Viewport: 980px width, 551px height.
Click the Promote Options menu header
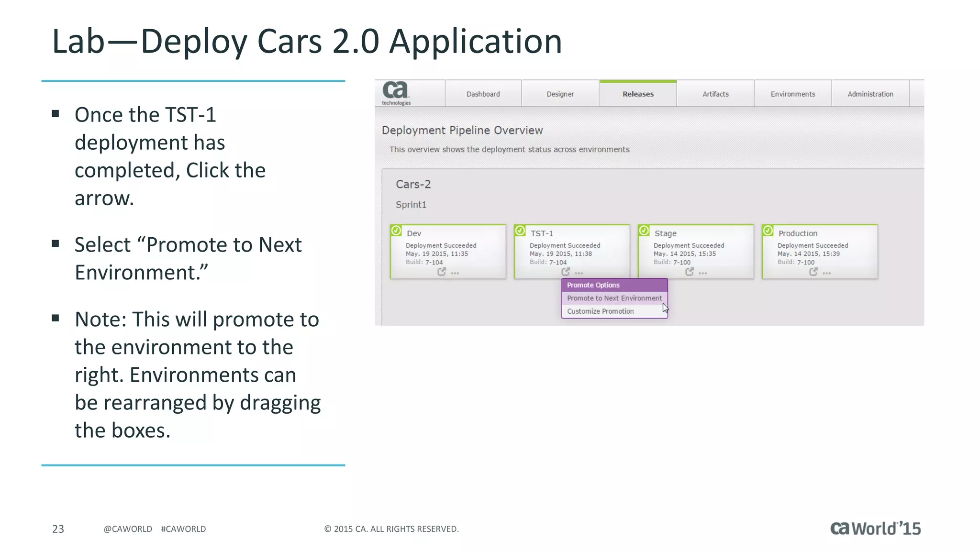(x=614, y=285)
